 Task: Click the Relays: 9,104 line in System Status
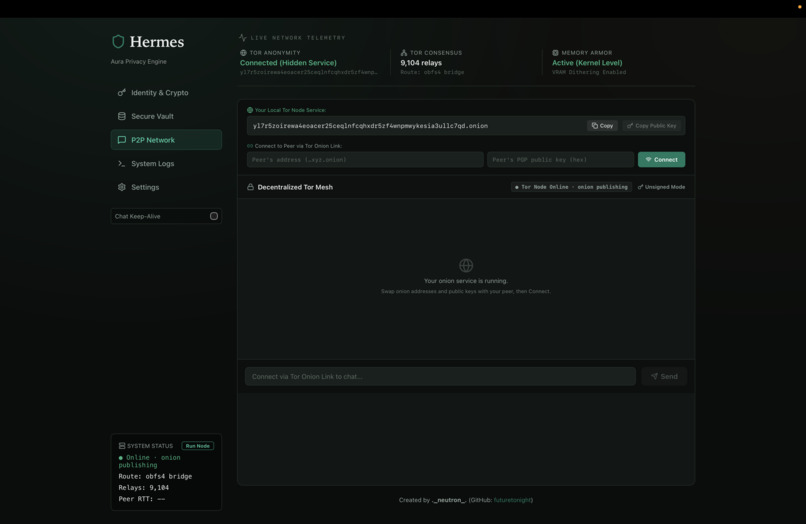coord(143,487)
